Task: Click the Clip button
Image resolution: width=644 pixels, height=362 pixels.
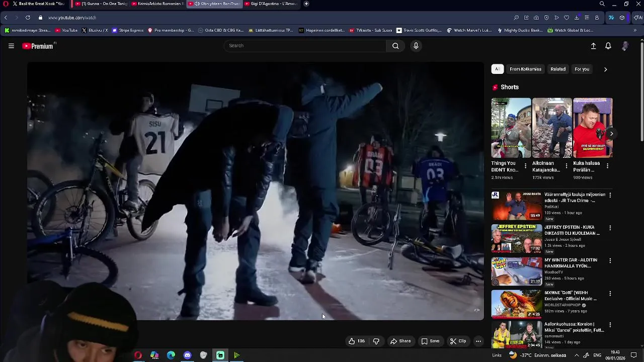Action: pyautogui.click(x=458, y=341)
